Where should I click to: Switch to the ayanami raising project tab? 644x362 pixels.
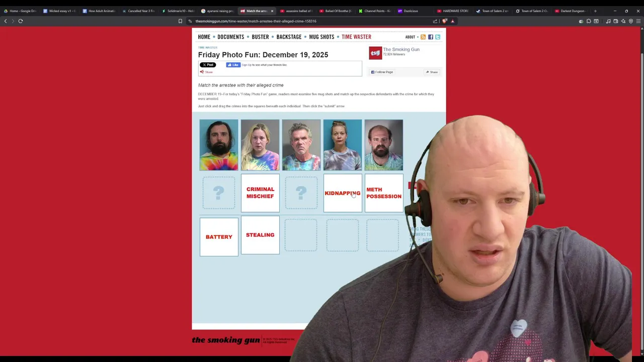tap(217, 11)
